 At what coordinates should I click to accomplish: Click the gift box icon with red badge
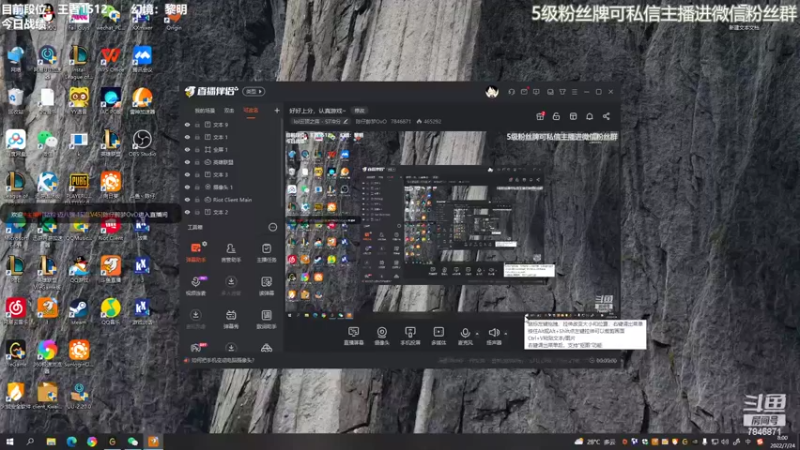point(540,116)
